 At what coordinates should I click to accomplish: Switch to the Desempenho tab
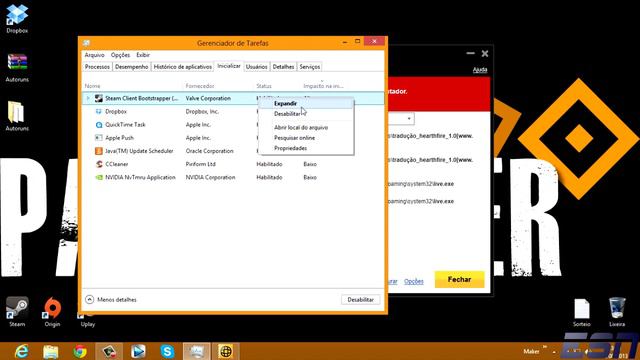click(131, 67)
